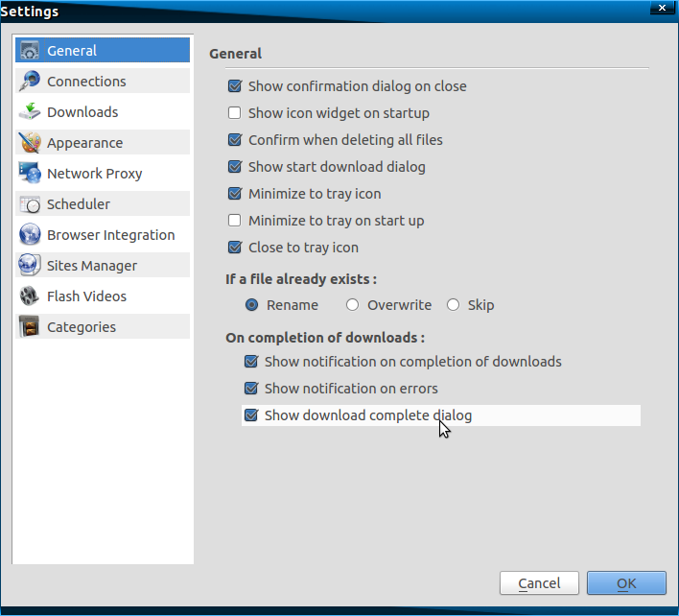Select the Downloads category icon
The image size is (679, 616).
[30, 111]
